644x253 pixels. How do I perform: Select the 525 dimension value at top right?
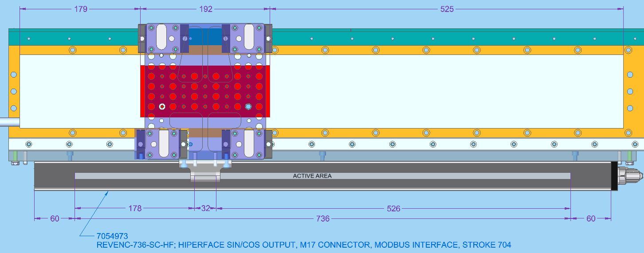coord(447,9)
